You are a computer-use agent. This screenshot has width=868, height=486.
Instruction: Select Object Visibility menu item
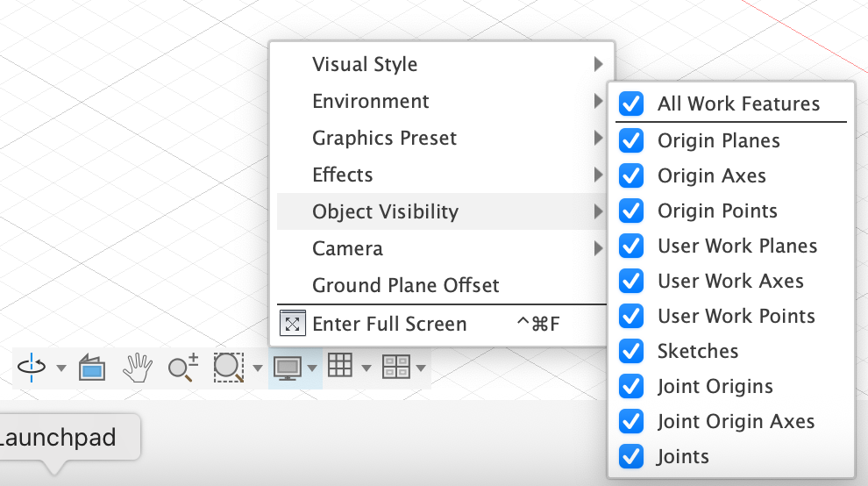coord(442,211)
